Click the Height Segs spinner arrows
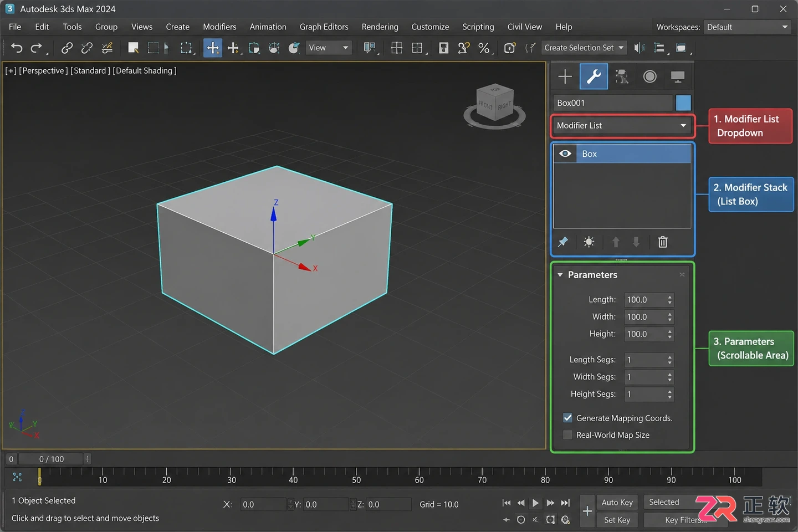 point(670,395)
